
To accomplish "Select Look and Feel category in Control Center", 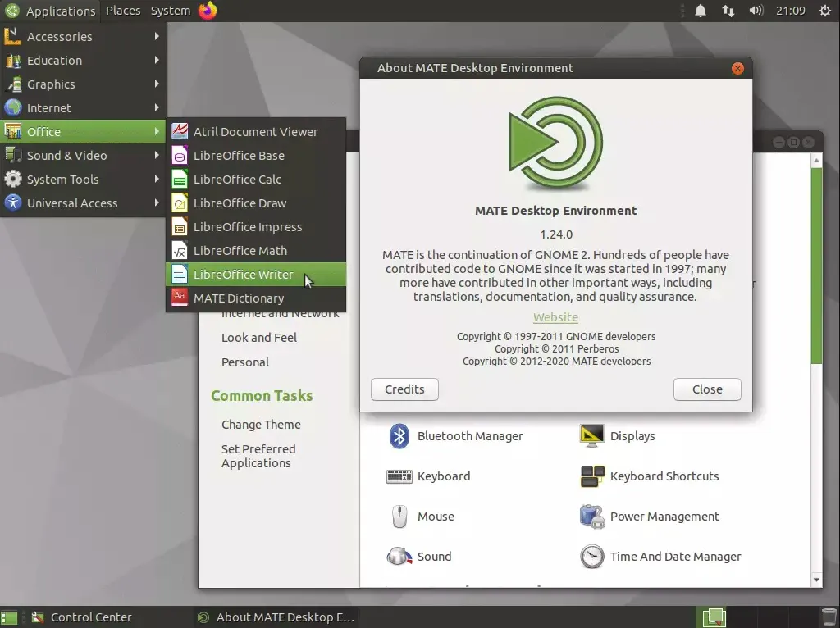I will click(259, 338).
